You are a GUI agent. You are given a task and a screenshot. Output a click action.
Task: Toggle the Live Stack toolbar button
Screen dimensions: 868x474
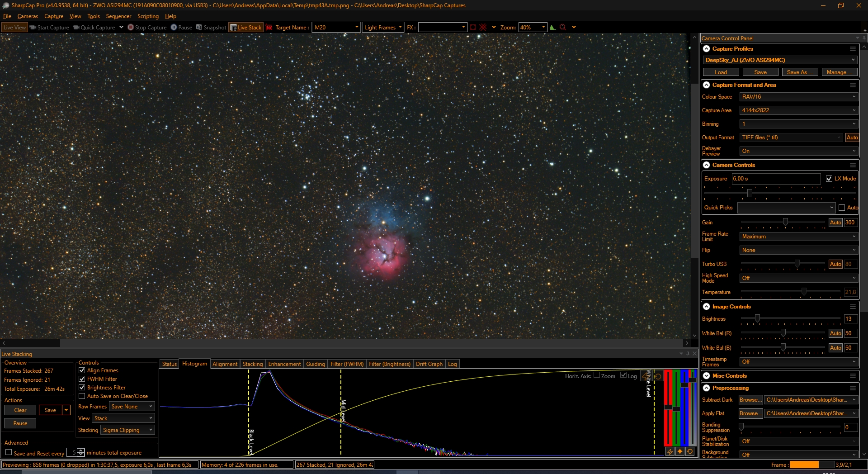(x=246, y=28)
